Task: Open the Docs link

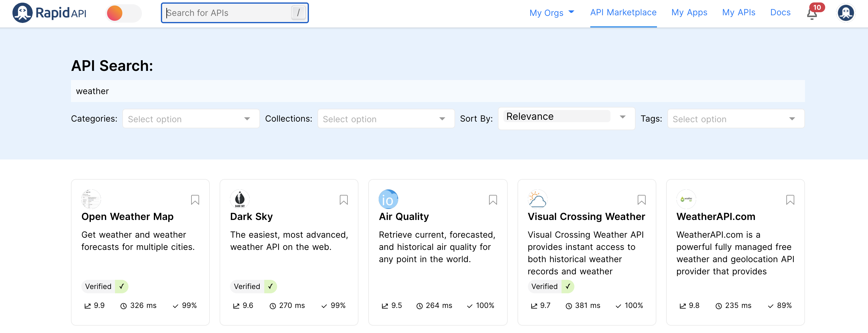Action: [x=780, y=13]
